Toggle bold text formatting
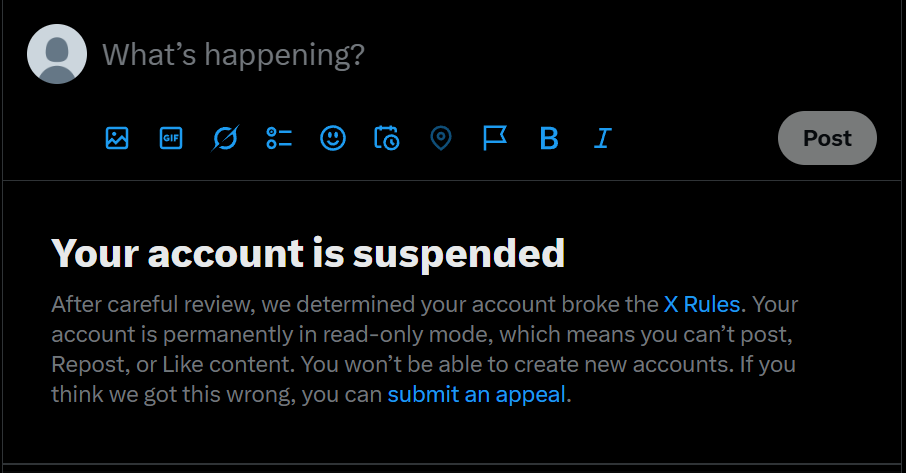 (548, 138)
